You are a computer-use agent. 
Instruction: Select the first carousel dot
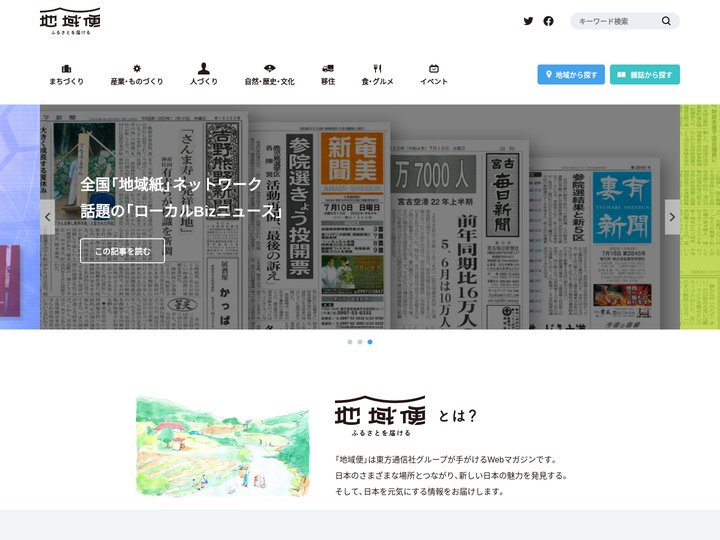coord(350,342)
